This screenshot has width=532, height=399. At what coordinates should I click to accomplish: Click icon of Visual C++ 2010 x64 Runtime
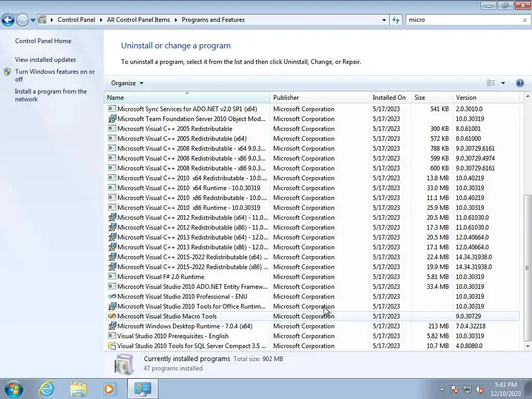click(112, 188)
